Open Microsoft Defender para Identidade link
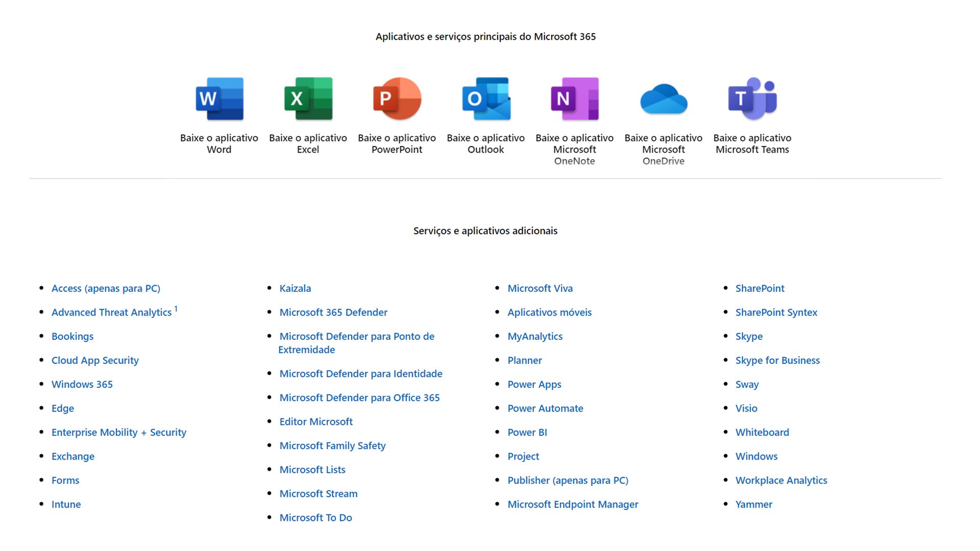980x551 pixels. pyautogui.click(x=361, y=373)
